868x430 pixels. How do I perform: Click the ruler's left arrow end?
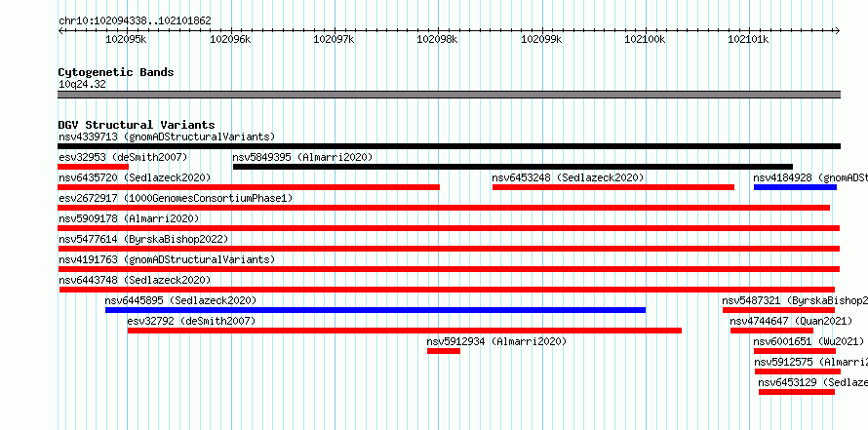pos(60,31)
